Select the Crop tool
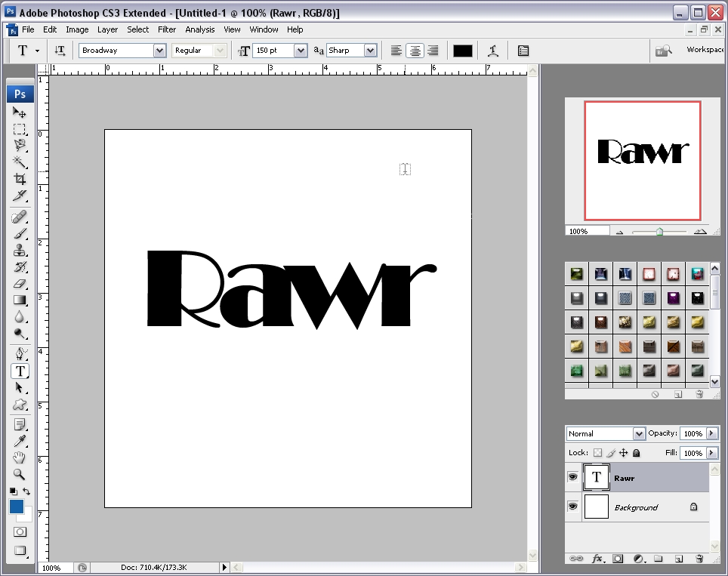Image resolution: width=728 pixels, height=576 pixels. [x=19, y=179]
